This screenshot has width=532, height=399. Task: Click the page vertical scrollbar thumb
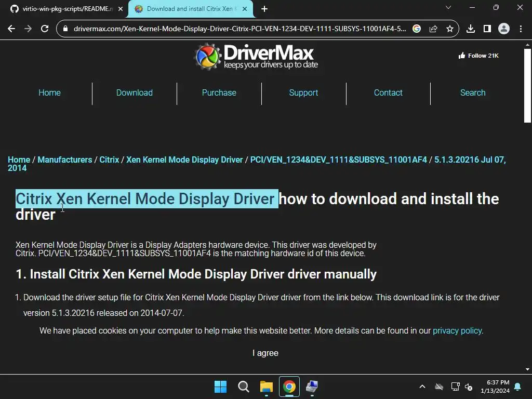point(527,86)
